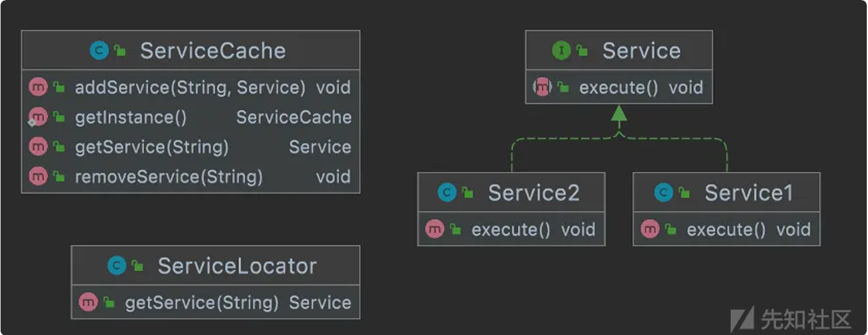Click the green implementation arrow head

pyautogui.click(x=619, y=113)
